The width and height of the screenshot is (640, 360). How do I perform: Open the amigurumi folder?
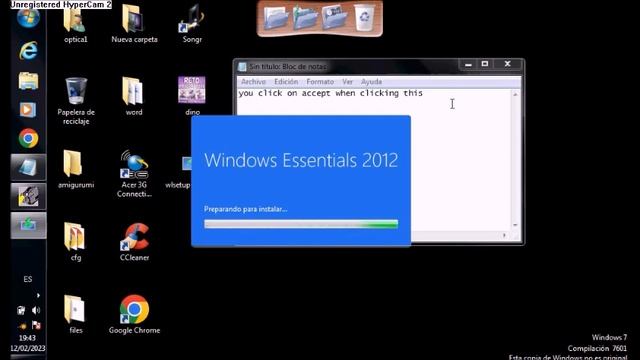click(75, 169)
